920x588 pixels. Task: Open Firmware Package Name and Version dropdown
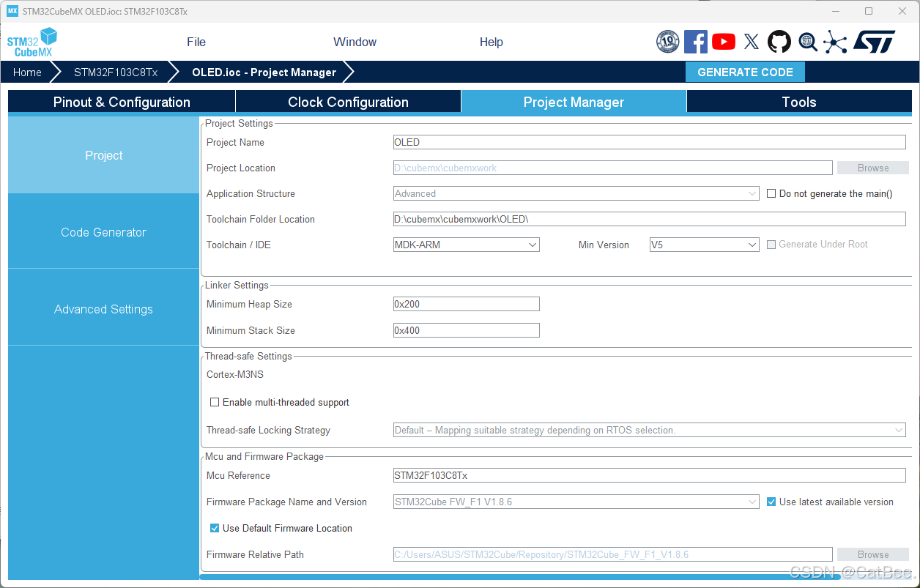(x=576, y=502)
